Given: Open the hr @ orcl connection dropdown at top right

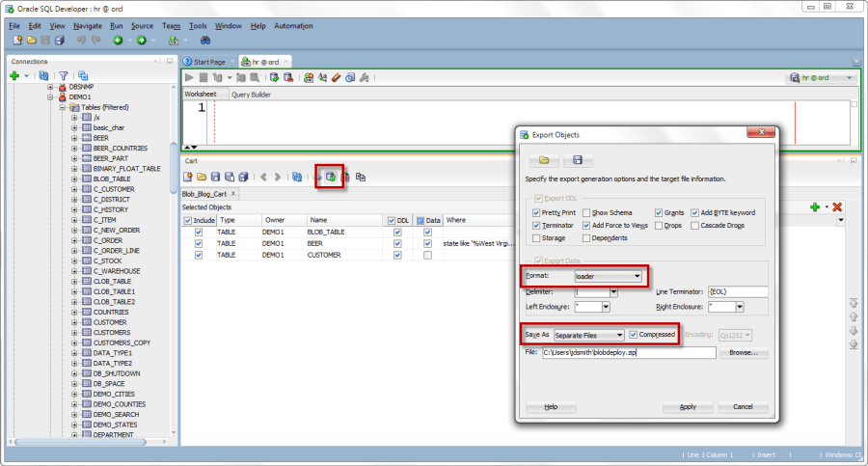Looking at the screenshot, I should [822, 77].
